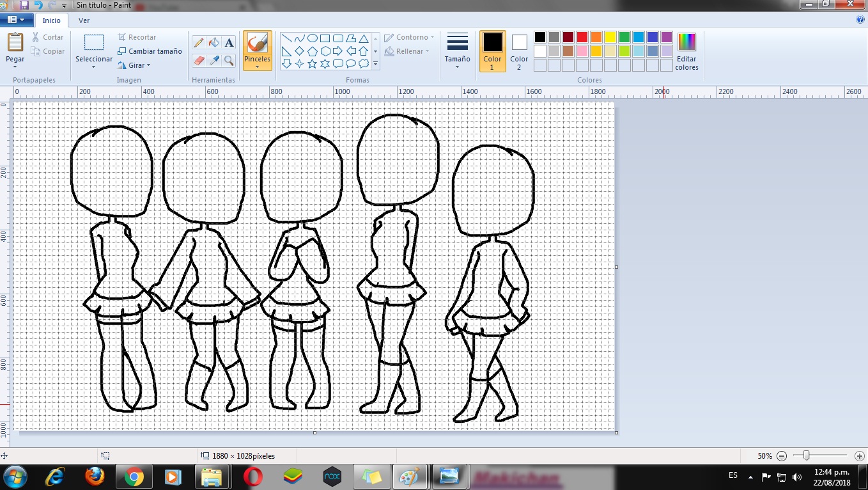868x490 pixels.
Task: Open the Pinceles brushes dropdown arrow
Action: (258, 66)
